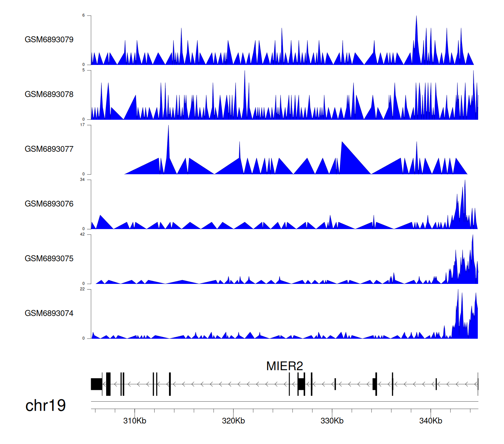
Task: Click the GSM6893079 track label
Action: click(49, 39)
